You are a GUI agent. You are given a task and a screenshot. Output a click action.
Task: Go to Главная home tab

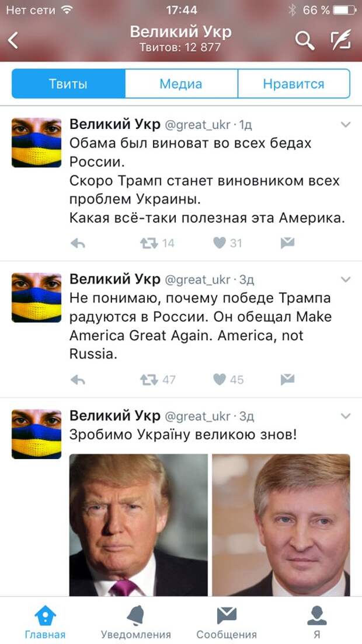[45, 622]
